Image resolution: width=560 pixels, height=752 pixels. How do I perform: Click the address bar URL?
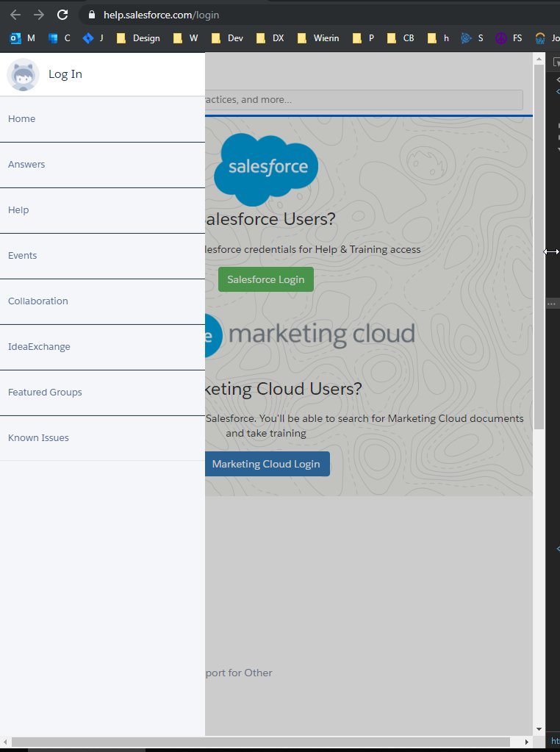[x=161, y=15]
